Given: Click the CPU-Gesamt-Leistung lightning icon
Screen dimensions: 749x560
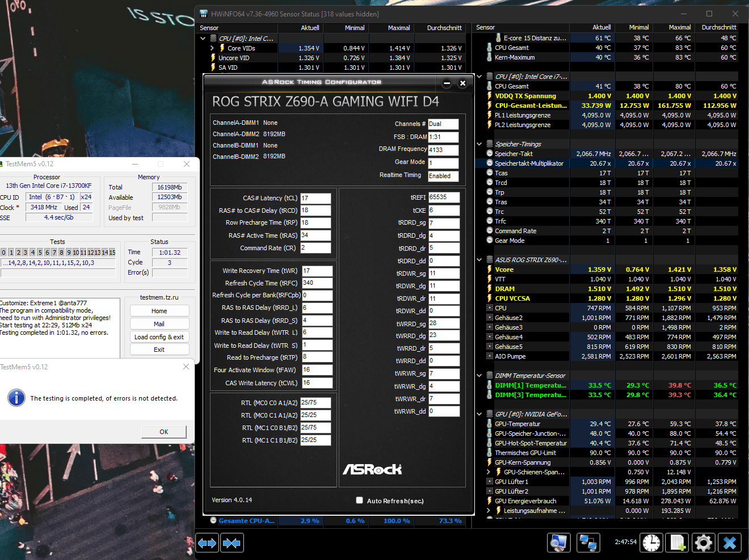Looking at the screenshot, I should [489, 106].
